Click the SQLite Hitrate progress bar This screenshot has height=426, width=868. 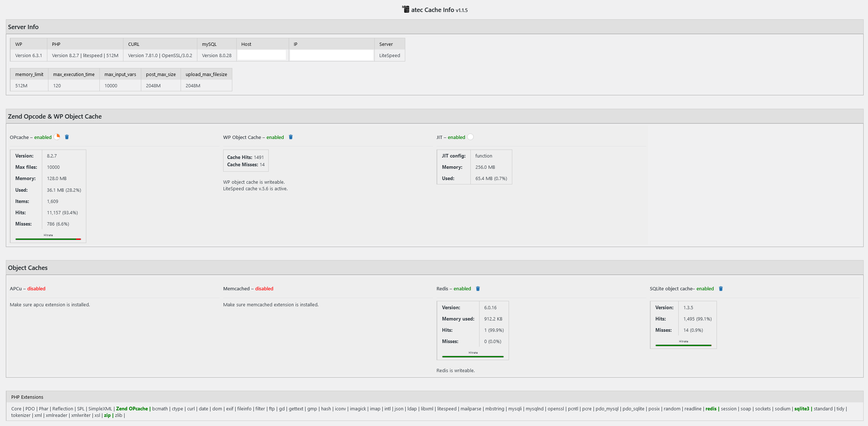click(x=683, y=345)
